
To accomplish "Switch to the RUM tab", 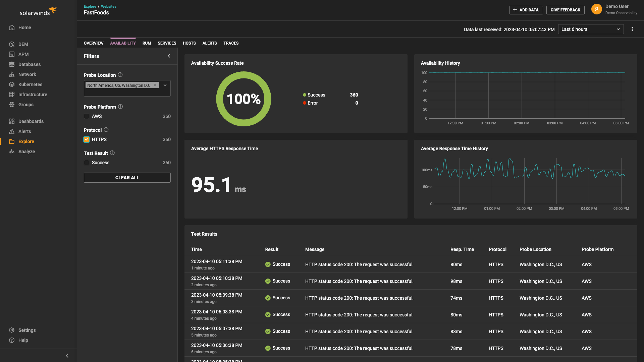I will click(147, 43).
